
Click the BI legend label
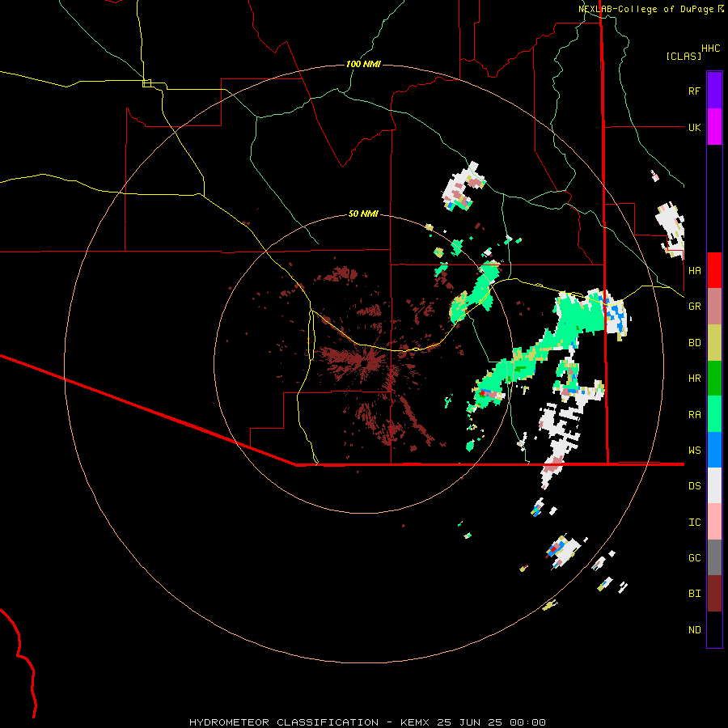click(x=694, y=594)
